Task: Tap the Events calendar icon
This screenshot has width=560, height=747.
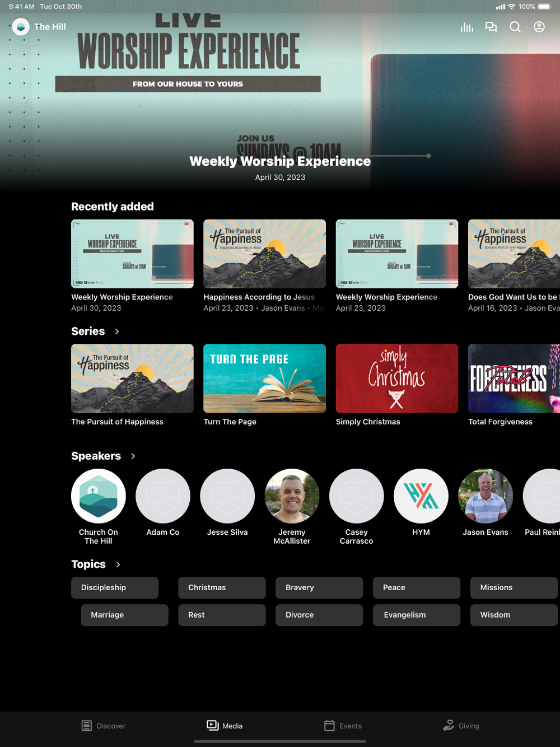Action: [329, 725]
